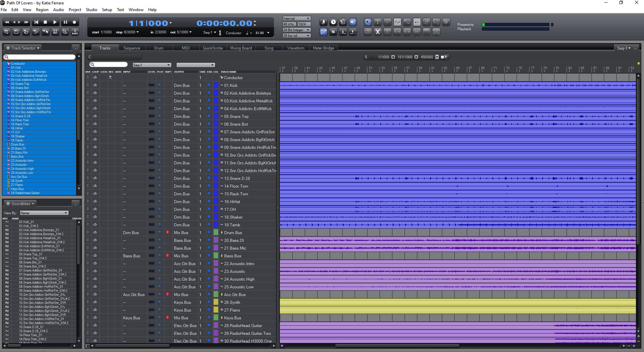
Task: Open the File menu
Action: 4,10
